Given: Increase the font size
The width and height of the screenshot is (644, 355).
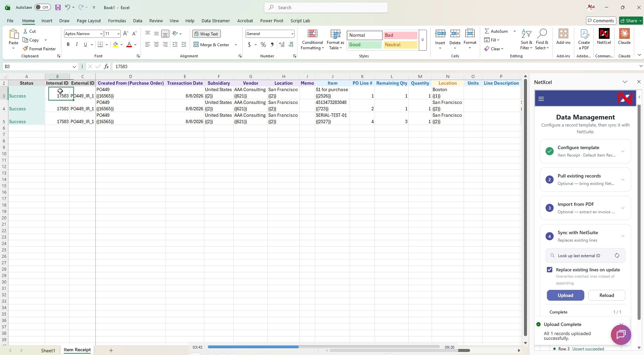Looking at the screenshot, I should click(x=125, y=34).
